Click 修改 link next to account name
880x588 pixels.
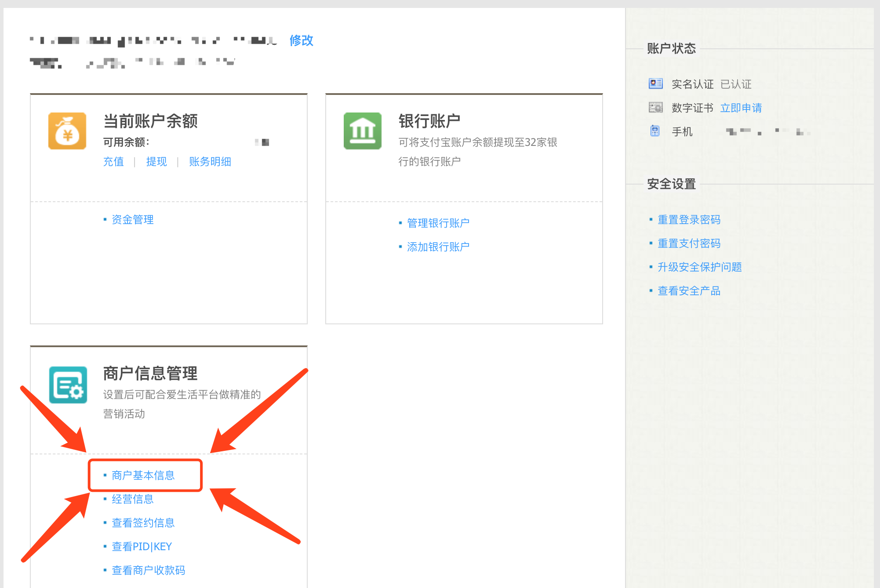click(301, 40)
